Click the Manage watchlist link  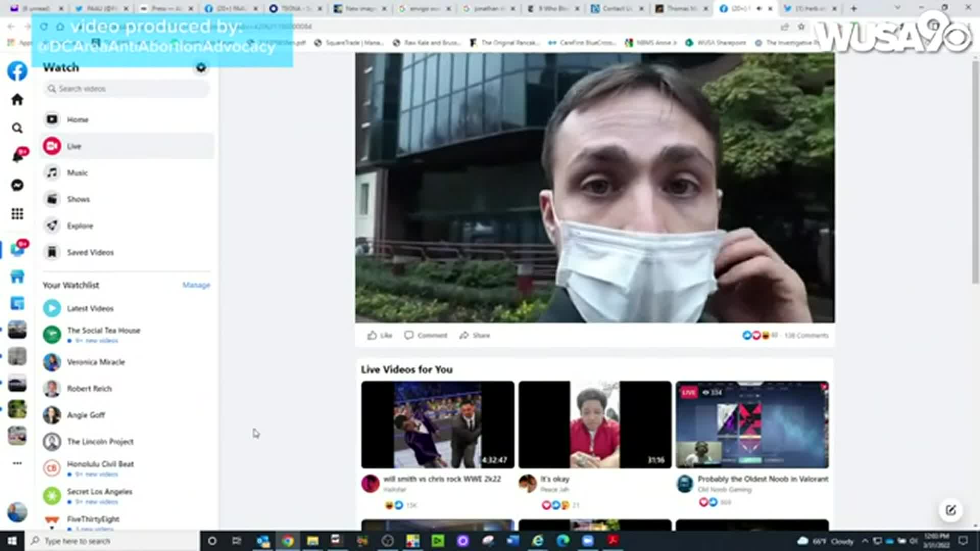click(196, 285)
